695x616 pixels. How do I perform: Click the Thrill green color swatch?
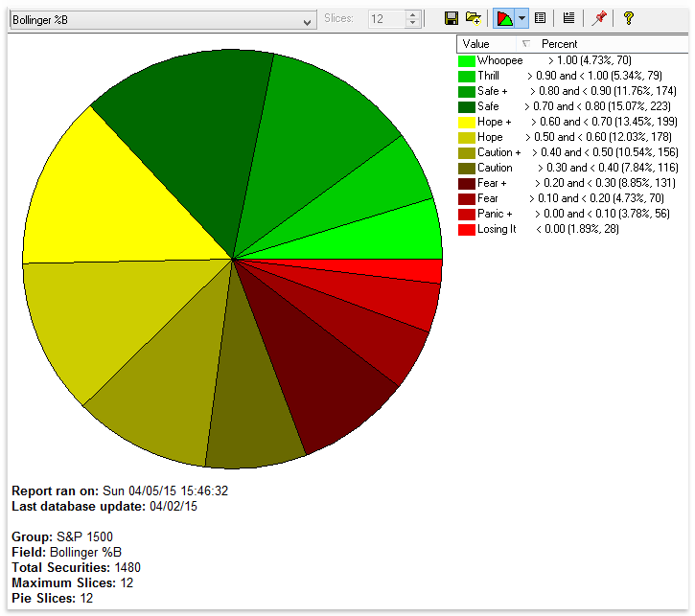tap(466, 76)
